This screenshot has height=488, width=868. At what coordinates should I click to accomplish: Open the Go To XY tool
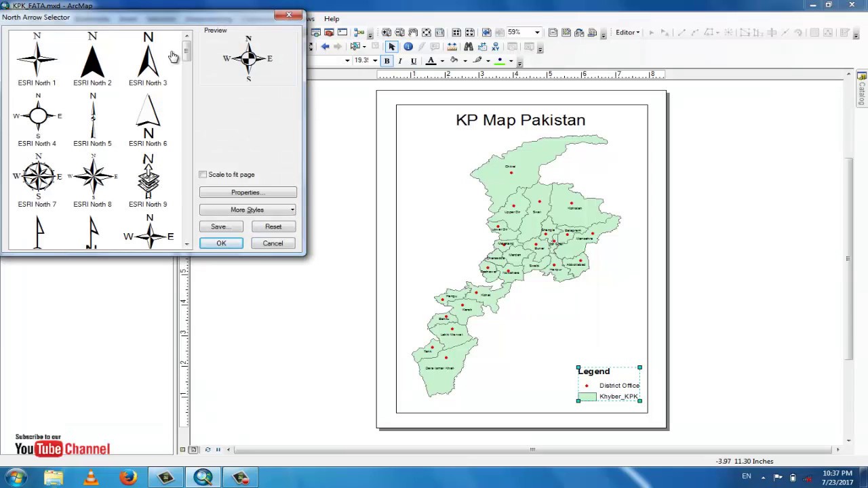click(496, 47)
